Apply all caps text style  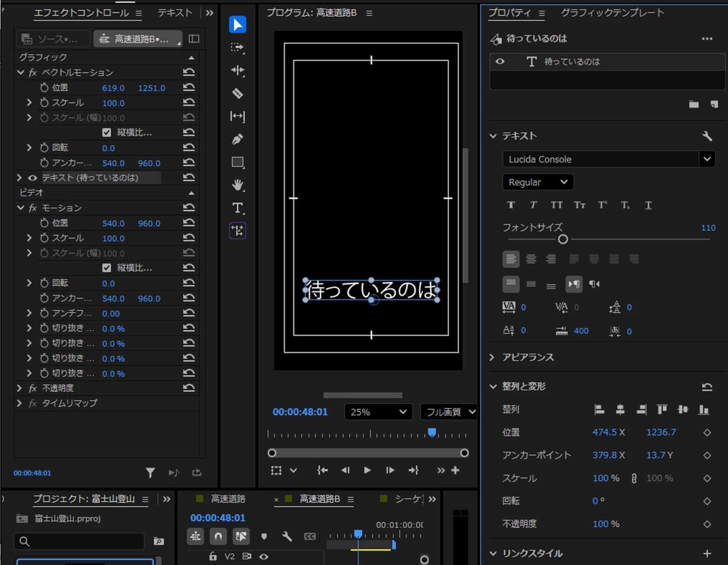557,205
